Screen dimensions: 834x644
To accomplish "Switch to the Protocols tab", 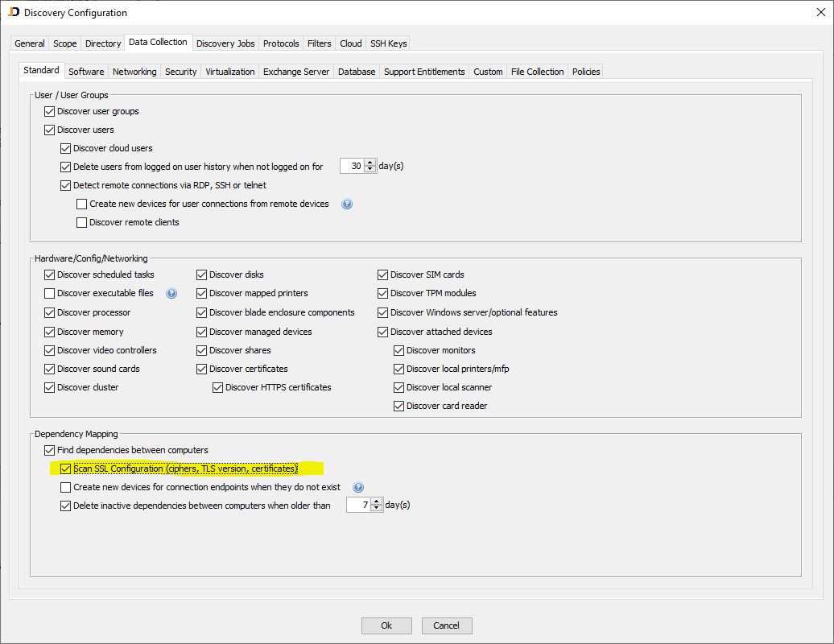I will [x=280, y=43].
